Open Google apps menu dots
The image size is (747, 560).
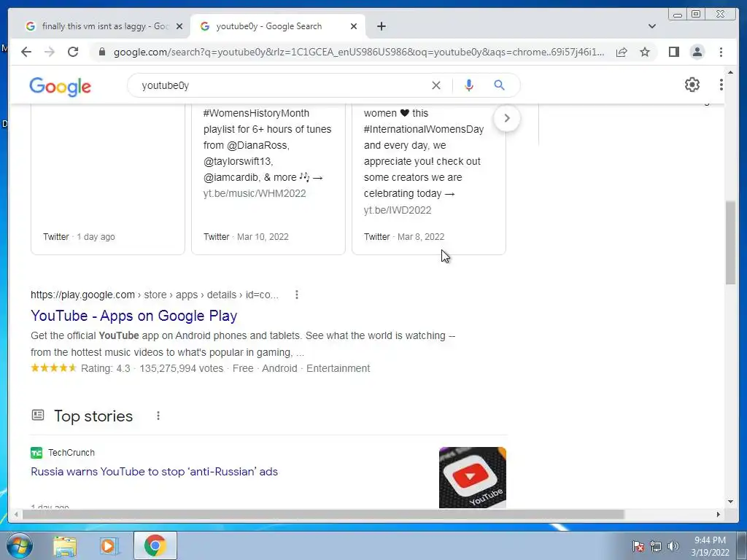pyautogui.click(x=721, y=85)
